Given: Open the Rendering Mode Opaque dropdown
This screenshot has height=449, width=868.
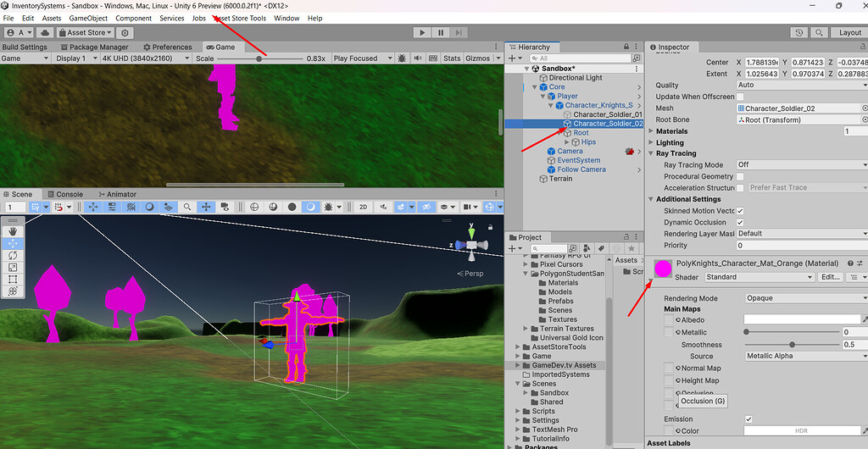Looking at the screenshot, I should tap(805, 298).
